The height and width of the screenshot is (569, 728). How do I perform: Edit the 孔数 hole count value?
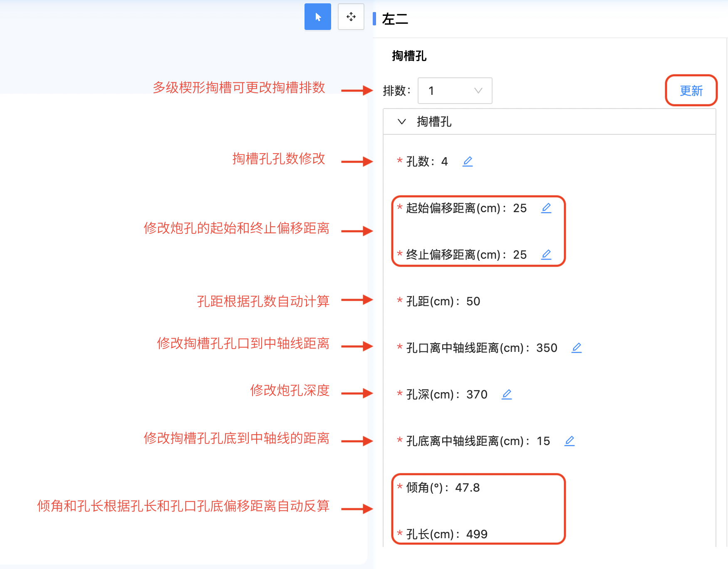(x=468, y=161)
